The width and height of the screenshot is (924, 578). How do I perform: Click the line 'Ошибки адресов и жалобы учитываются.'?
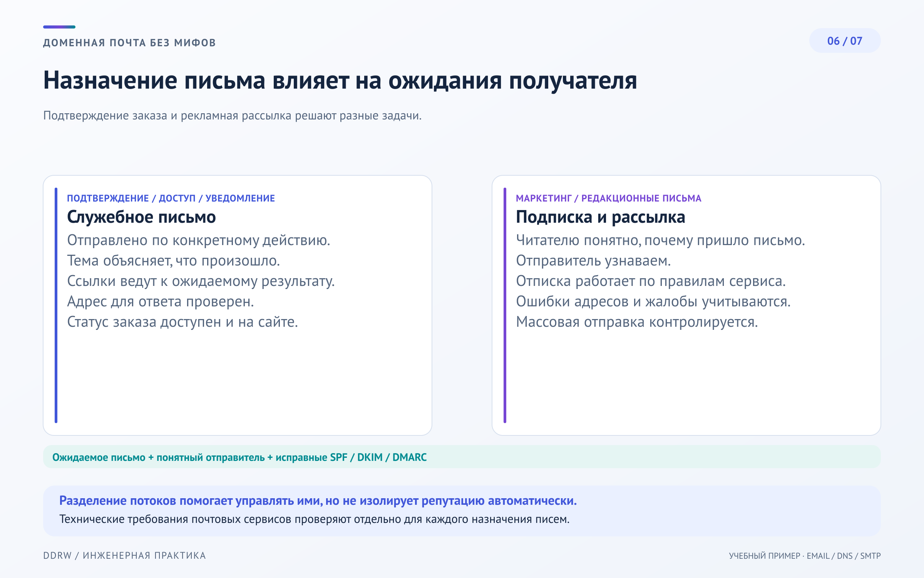[653, 302]
